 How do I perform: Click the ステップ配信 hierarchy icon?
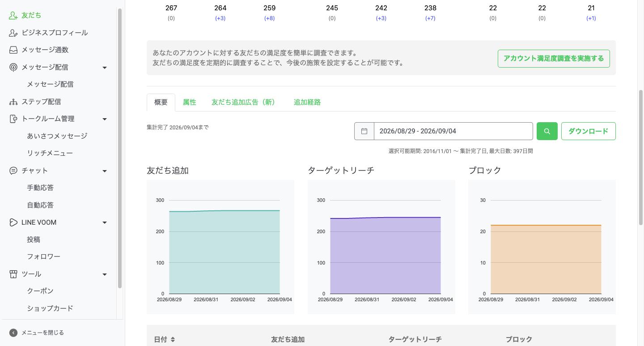(13, 102)
